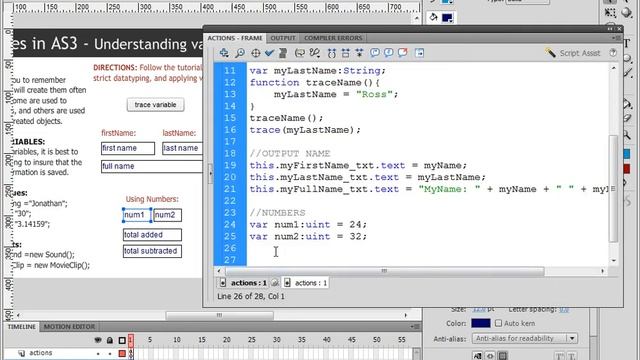Click Collapse between braces icon
This screenshot has height=360, width=640.
(331, 53)
